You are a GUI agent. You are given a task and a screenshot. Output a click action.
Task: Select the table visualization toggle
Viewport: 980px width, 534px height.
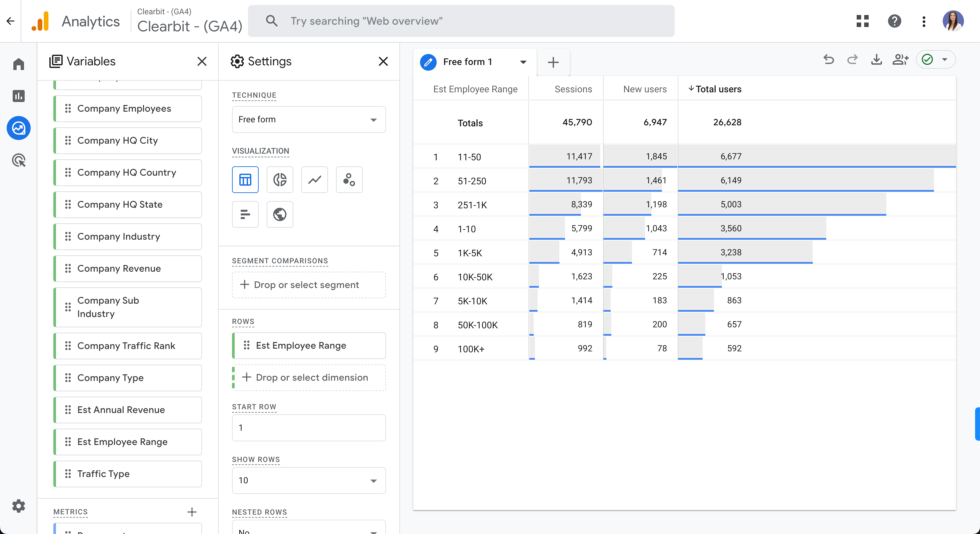[x=245, y=180]
